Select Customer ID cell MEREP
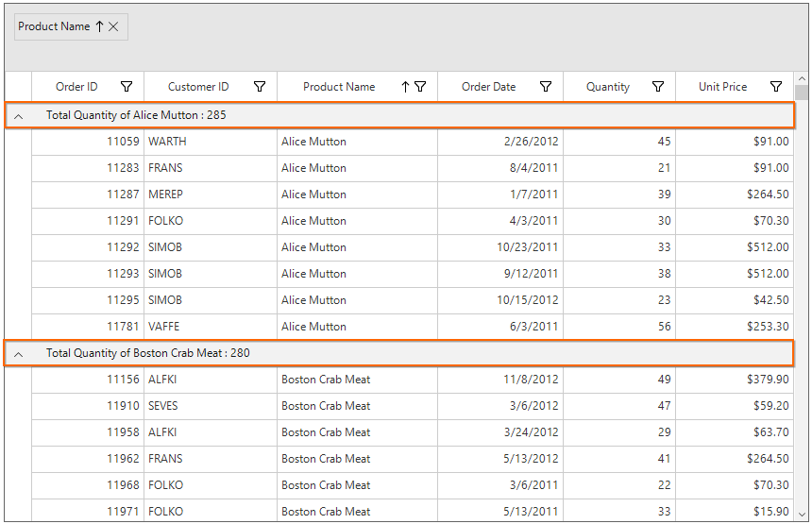This screenshot has height=524, width=812. 211,194
